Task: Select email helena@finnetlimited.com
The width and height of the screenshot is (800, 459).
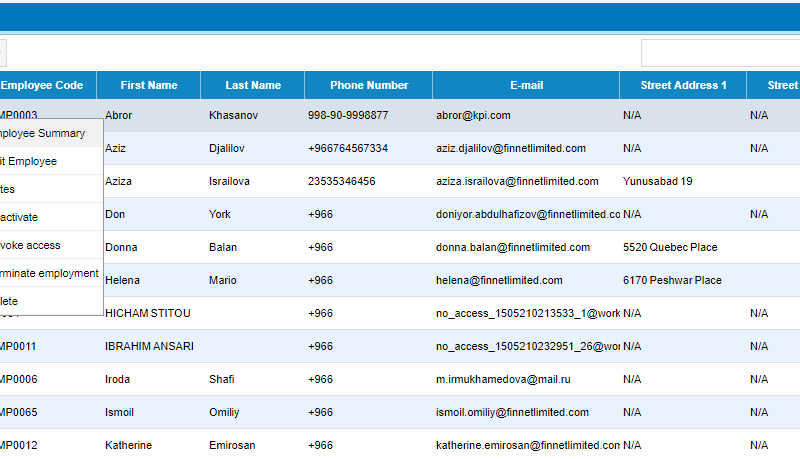Action: (499, 280)
